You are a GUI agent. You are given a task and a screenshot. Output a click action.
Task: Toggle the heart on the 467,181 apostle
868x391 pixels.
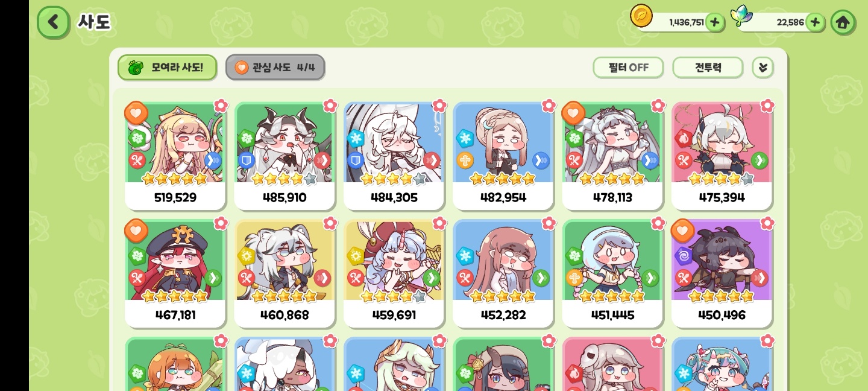136,230
